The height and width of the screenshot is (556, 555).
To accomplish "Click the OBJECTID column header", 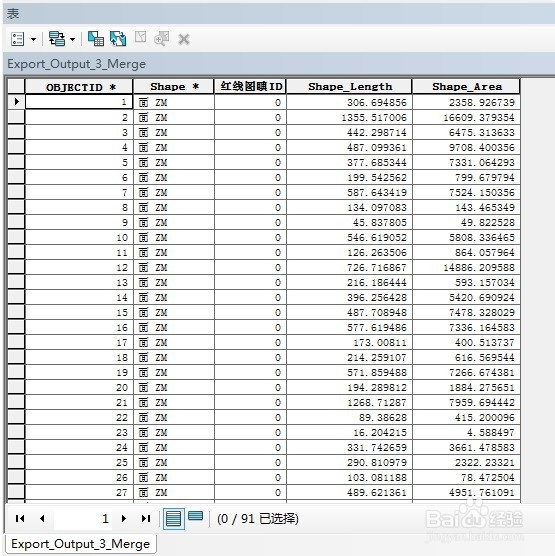I will click(x=79, y=87).
